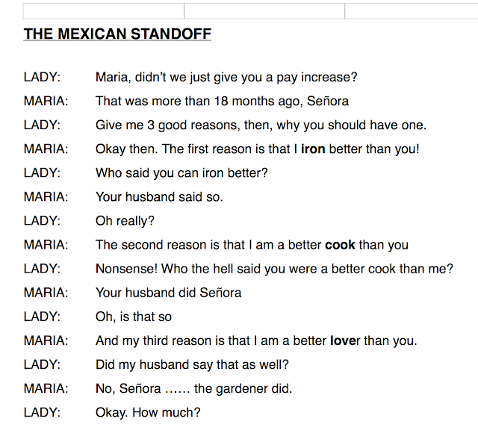Click the line about a pay increase
The width and height of the screenshot is (478, 448).
click(226, 77)
